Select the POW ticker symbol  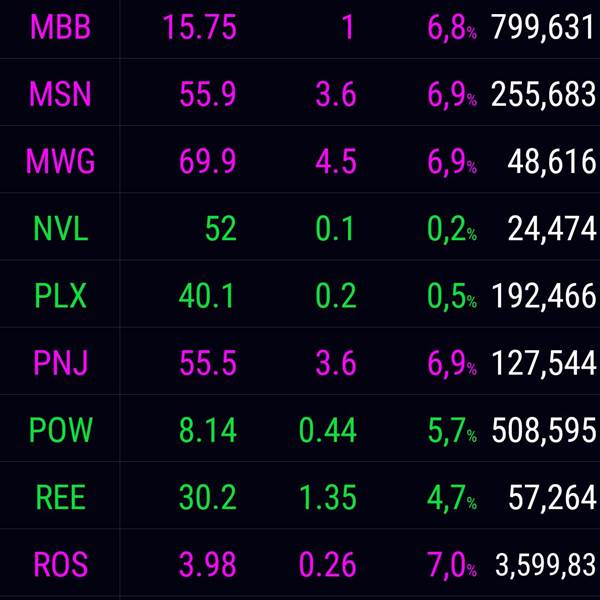click(x=61, y=430)
